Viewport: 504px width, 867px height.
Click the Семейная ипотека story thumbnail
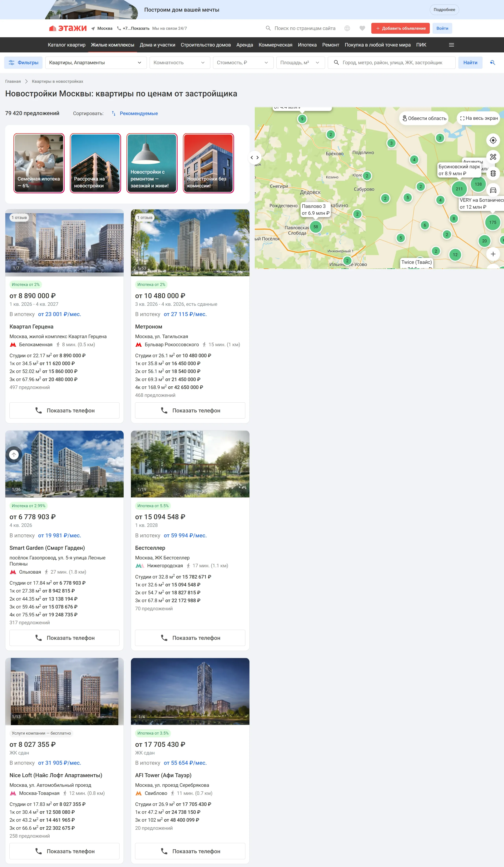click(x=39, y=163)
